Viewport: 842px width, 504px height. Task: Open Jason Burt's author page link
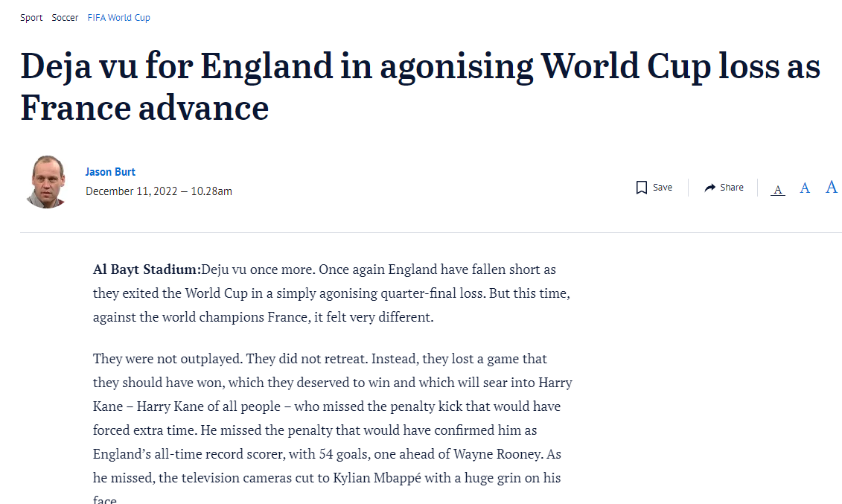[x=110, y=172]
